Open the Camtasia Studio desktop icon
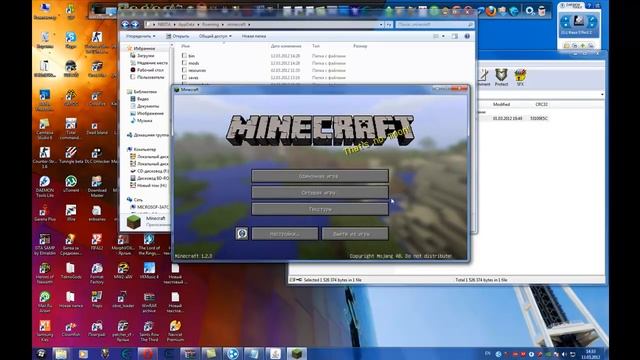This screenshot has height=360, width=640. tap(44, 129)
